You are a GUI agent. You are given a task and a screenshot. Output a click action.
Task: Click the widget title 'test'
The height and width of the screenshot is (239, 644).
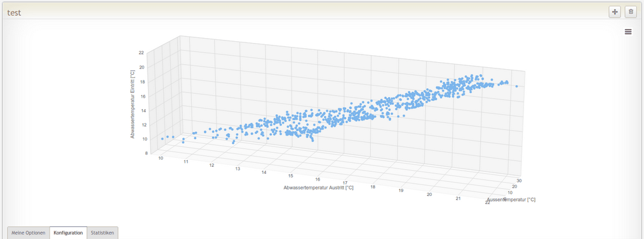point(14,13)
